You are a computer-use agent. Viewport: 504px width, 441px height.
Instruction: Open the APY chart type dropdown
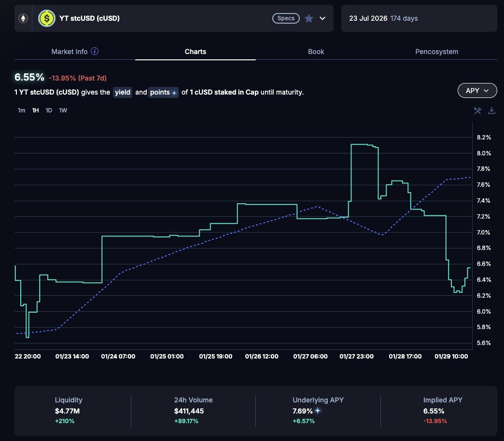(476, 90)
